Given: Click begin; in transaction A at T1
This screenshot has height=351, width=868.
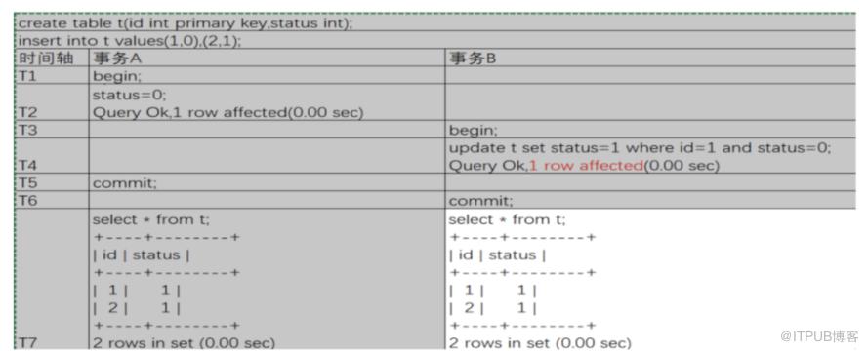Looking at the screenshot, I should (x=117, y=76).
